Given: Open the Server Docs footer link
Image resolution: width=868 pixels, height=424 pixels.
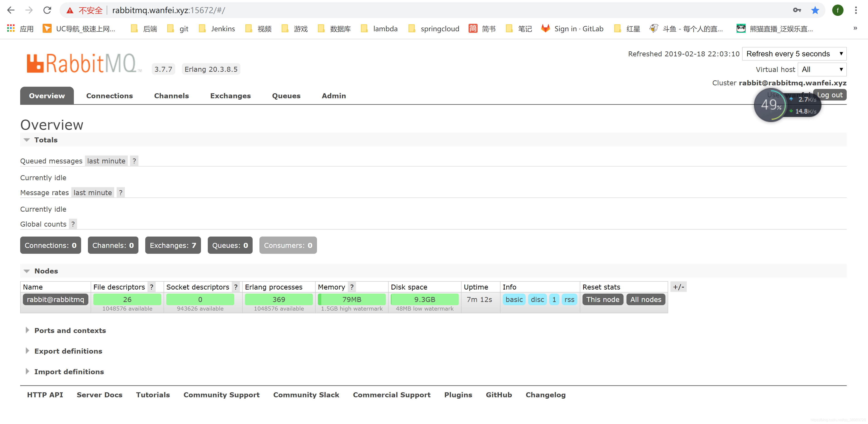Looking at the screenshot, I should pos(99,395).
